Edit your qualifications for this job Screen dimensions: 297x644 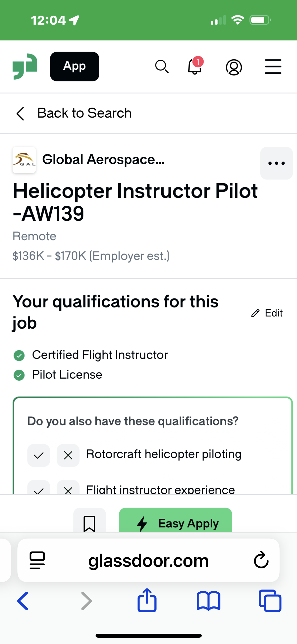[x=267, y=313]
